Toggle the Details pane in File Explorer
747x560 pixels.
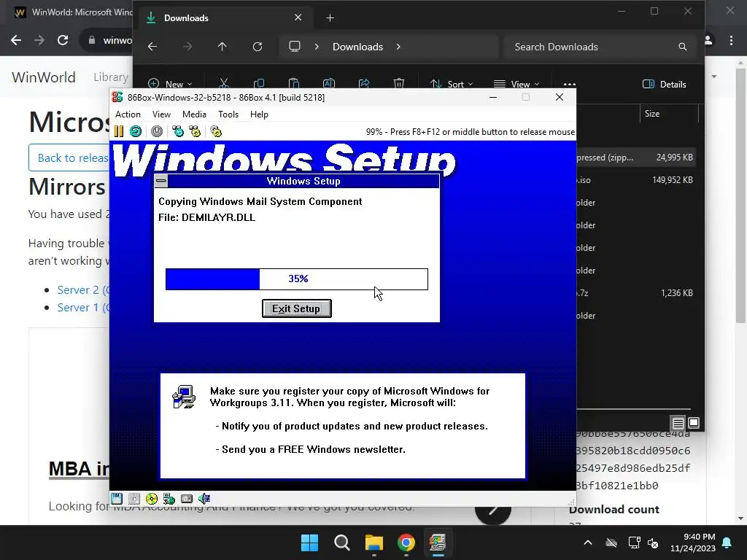[665, 85]
